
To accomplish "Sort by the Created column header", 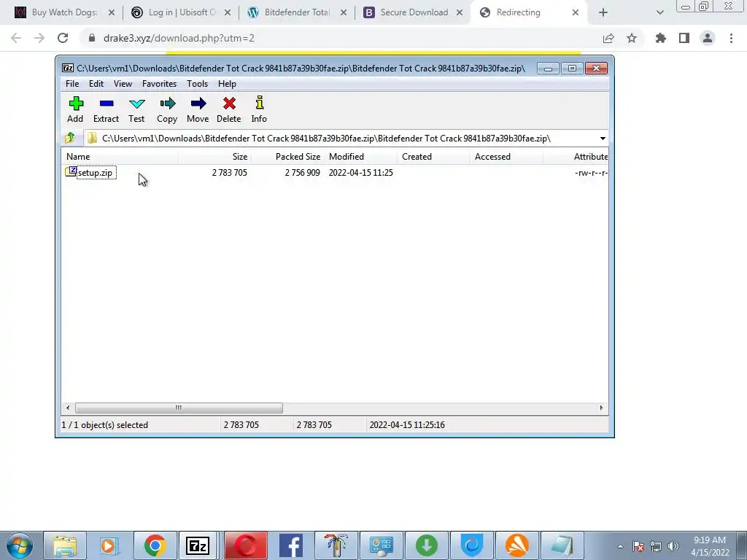I will [x=433, y=157].
